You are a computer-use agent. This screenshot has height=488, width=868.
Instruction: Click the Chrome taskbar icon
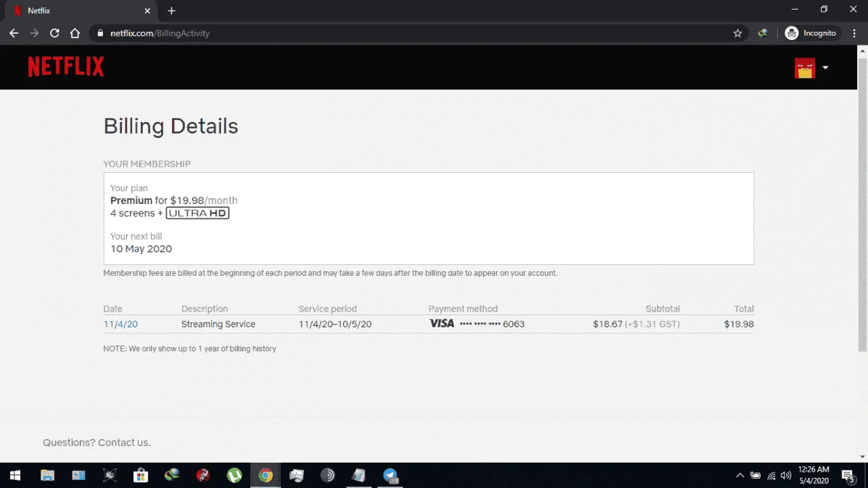265,475
